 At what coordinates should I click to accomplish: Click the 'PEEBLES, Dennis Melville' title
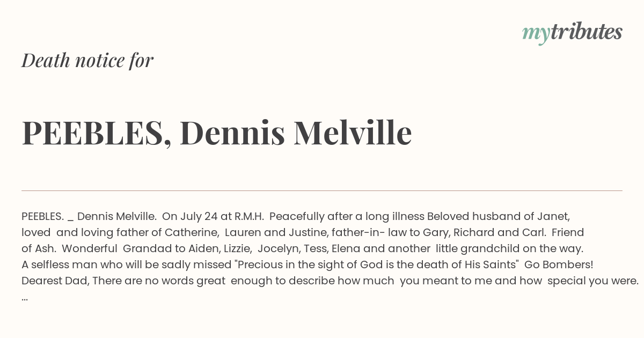click(x=217, y=133)
